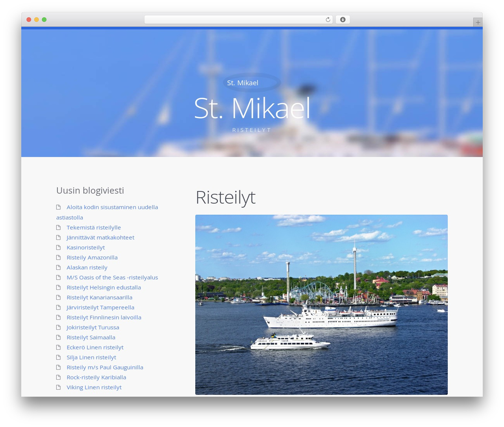Go to Jännittävät matkakohteet article

pos(100,237)
